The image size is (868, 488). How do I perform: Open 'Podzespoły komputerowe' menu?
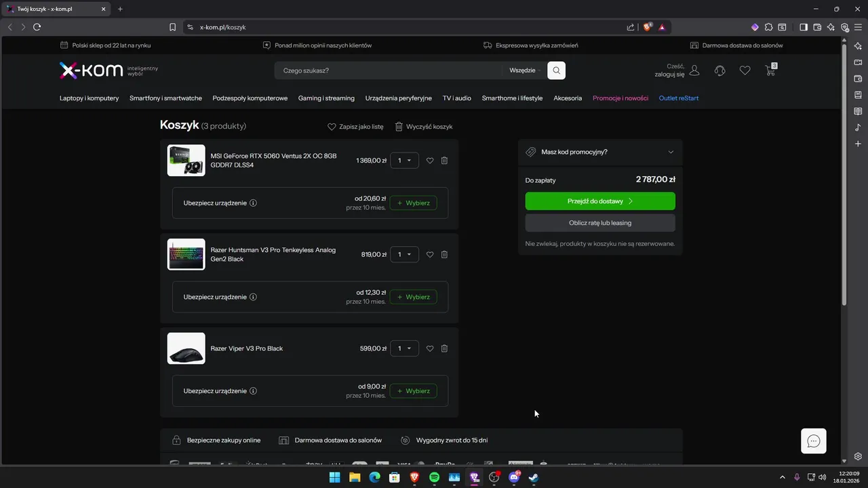pos(250,98)
